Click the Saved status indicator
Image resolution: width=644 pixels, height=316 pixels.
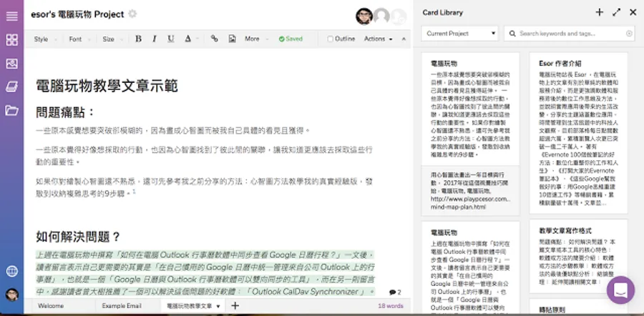click(291, 39)
